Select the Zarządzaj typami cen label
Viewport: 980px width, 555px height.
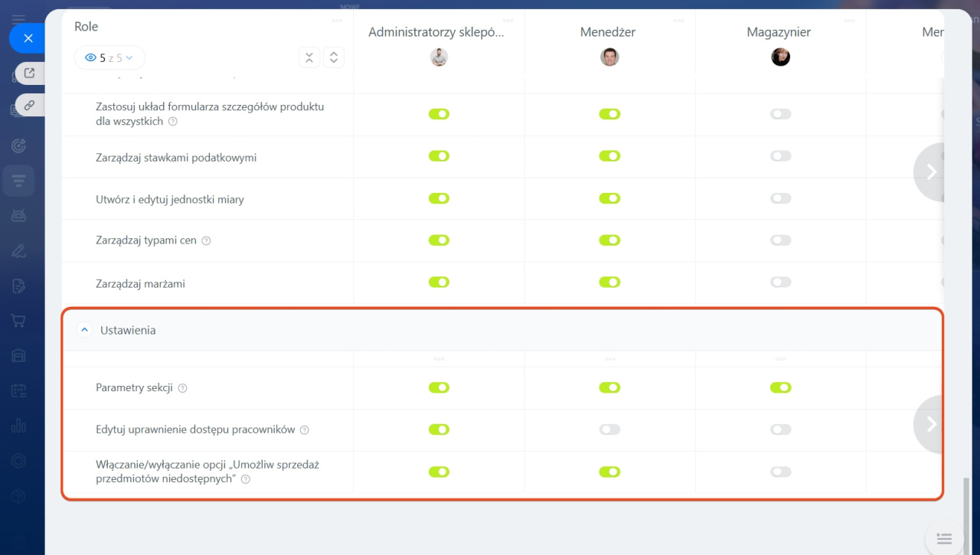146,240
